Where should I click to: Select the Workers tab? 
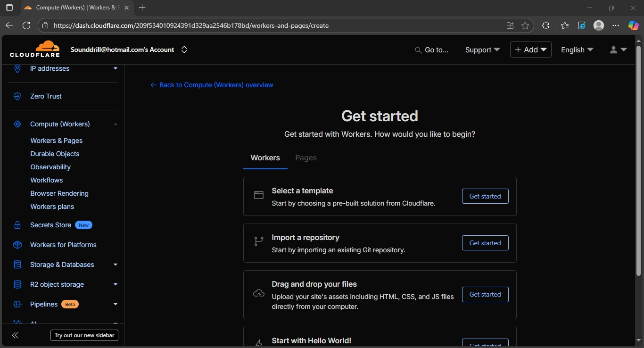[x=265, y=157]
